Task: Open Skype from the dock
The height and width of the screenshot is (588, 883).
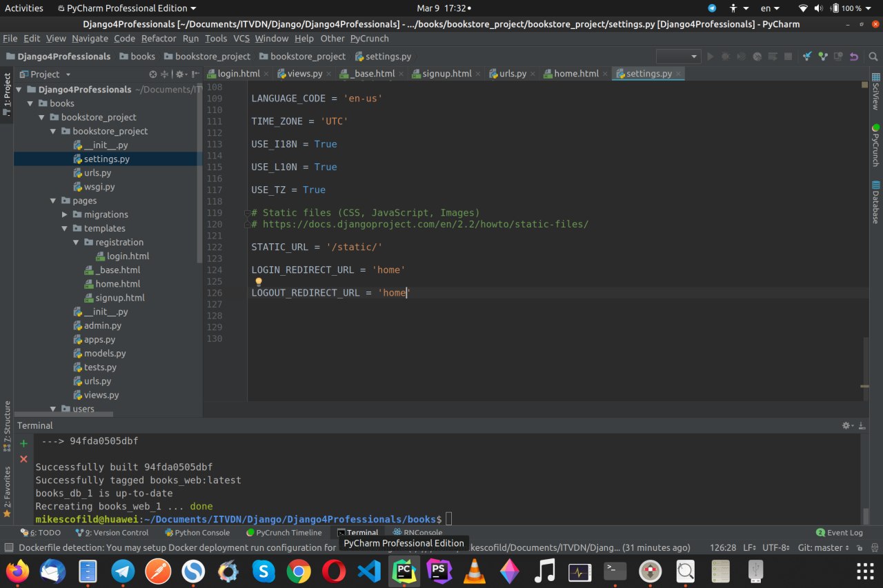Action: pyautogui.click(x=264, y=571)
